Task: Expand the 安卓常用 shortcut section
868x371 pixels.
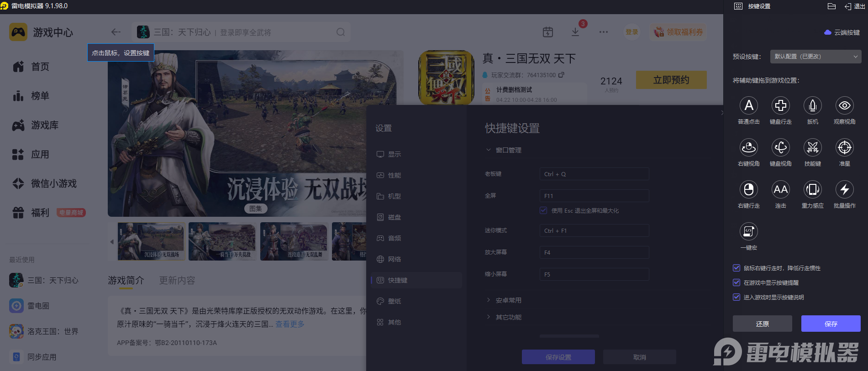Action: click(508, 300)
